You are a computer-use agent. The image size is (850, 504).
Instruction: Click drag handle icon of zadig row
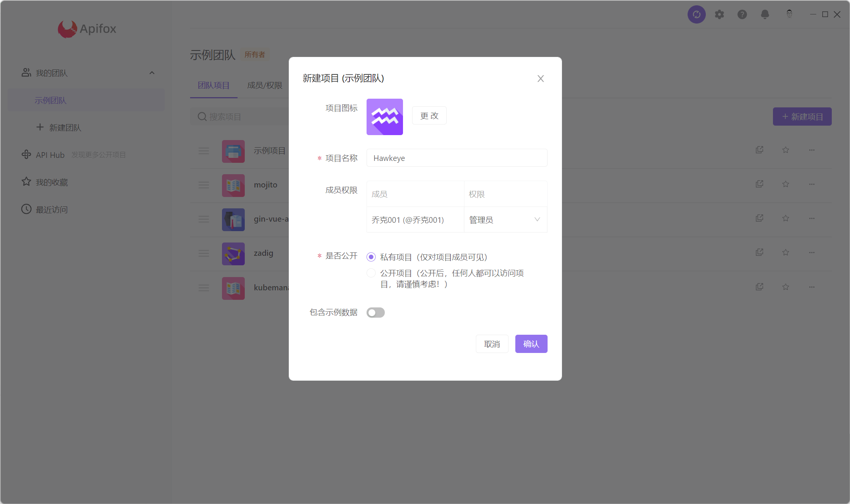204,254
